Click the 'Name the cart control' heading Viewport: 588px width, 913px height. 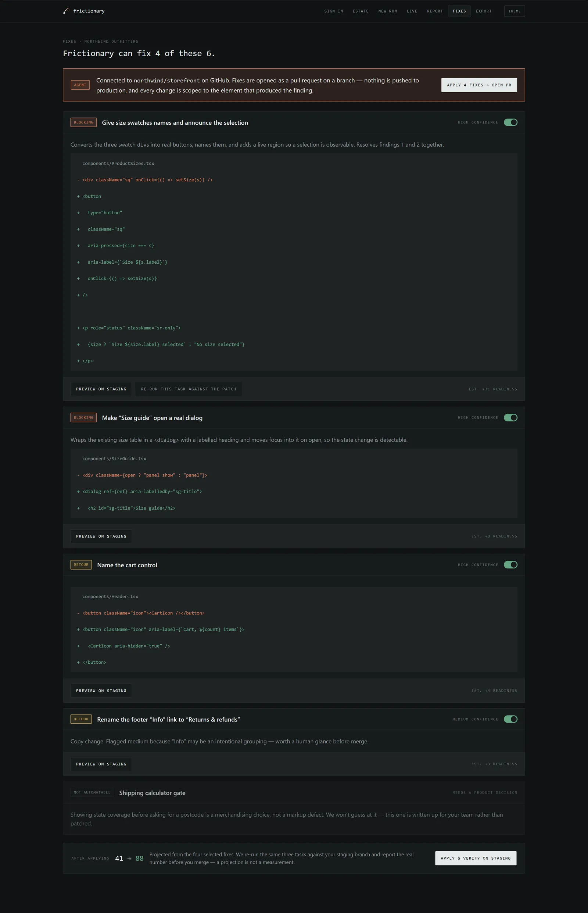coord(127,565)
